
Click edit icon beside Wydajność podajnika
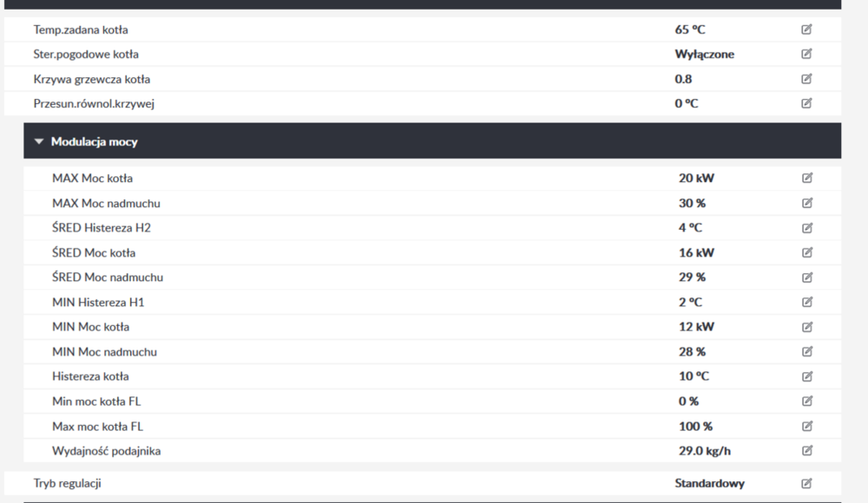[x=806, y=451]
